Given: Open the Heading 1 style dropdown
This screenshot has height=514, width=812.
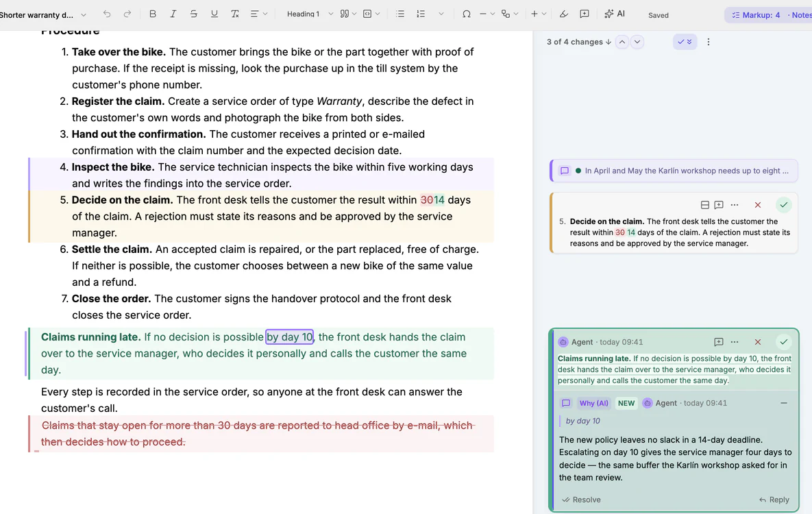Looking at the screenshot, I should tap(310, 14).
